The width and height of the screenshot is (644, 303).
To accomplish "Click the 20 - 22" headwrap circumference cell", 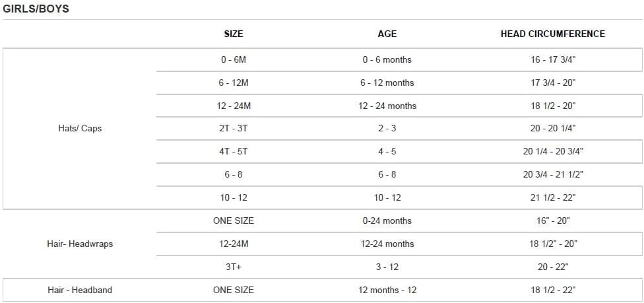I will (553, 267).
